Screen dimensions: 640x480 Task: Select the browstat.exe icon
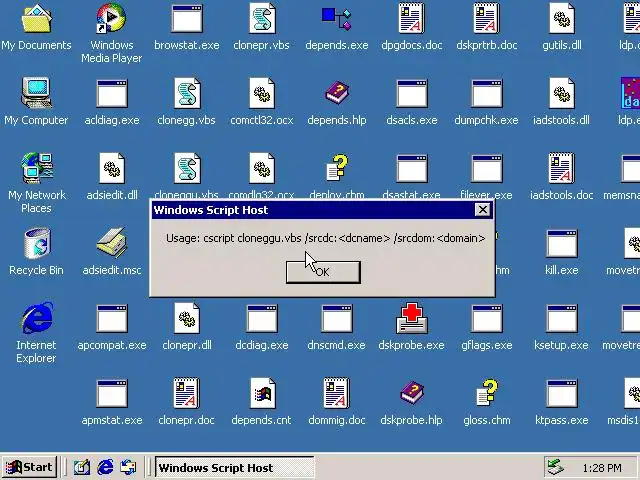pos(187,19)
